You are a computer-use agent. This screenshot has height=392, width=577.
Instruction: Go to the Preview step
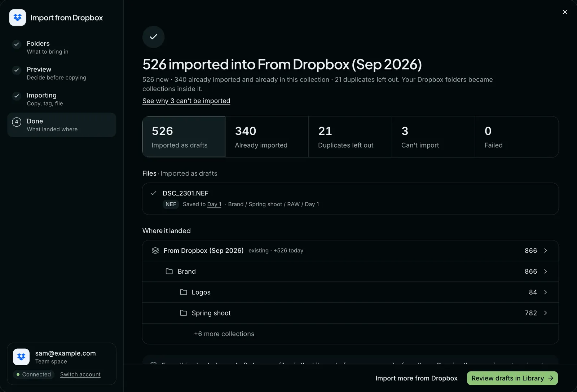62,73
